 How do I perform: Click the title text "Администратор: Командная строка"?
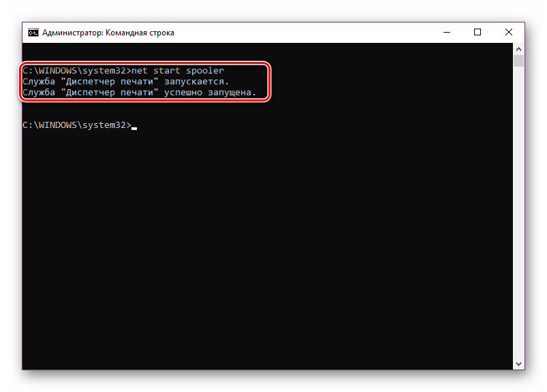[x=108, y=32]
